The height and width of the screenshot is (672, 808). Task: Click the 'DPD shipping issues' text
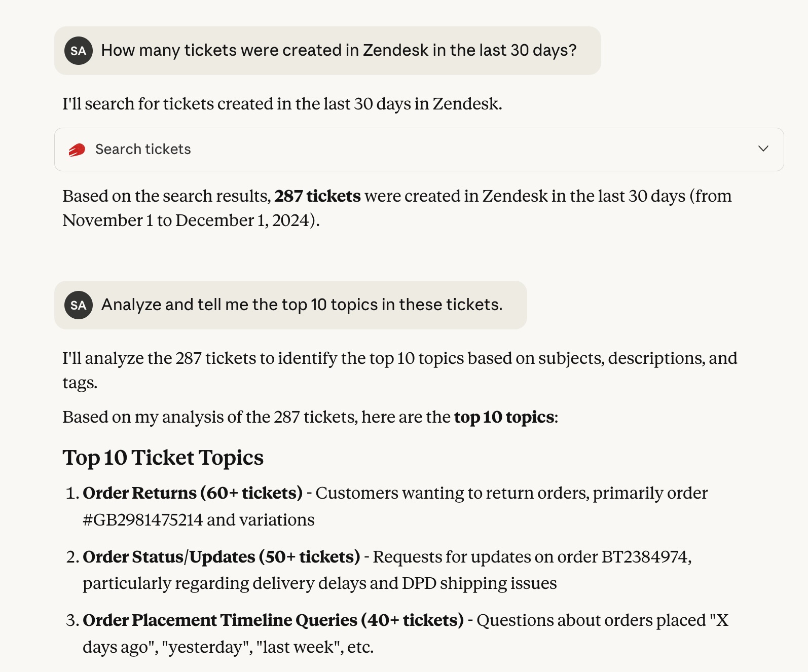click(479, 583)
